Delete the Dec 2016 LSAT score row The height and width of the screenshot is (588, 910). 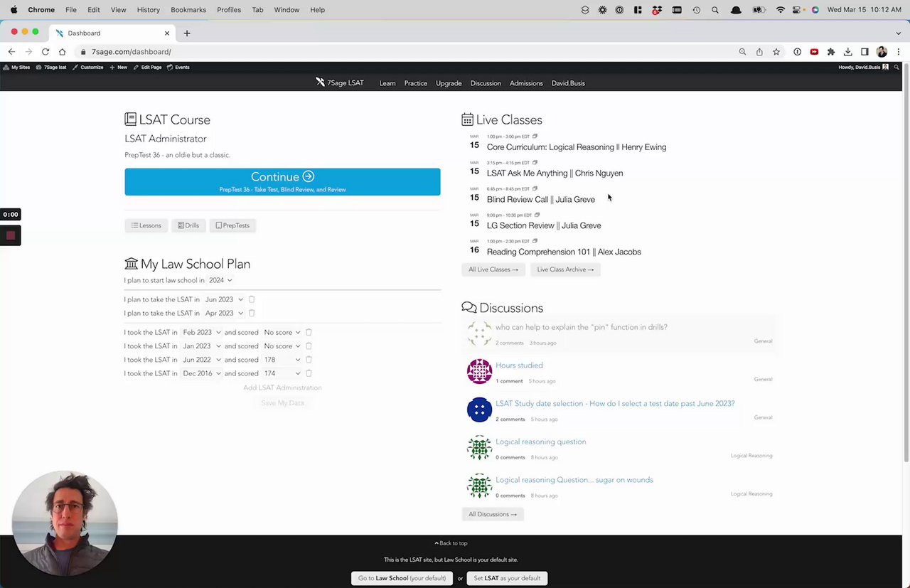click(x=309, y=373)
